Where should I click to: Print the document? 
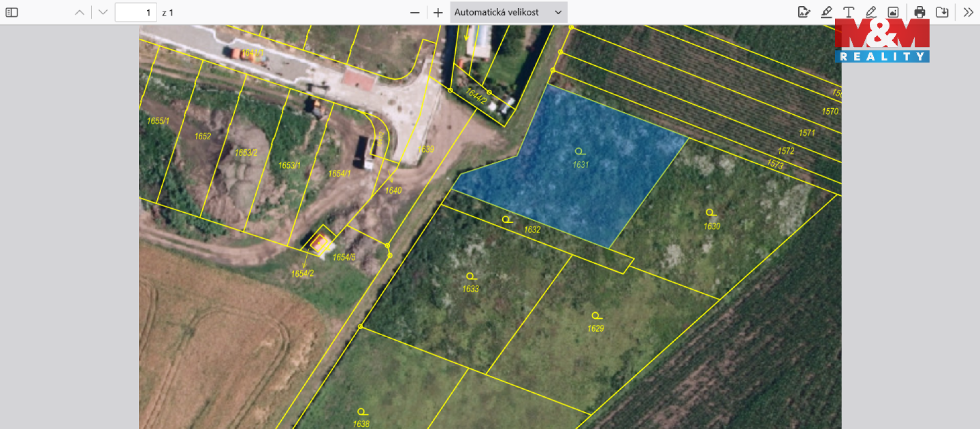pyautogui.click(x=920, y=12)
